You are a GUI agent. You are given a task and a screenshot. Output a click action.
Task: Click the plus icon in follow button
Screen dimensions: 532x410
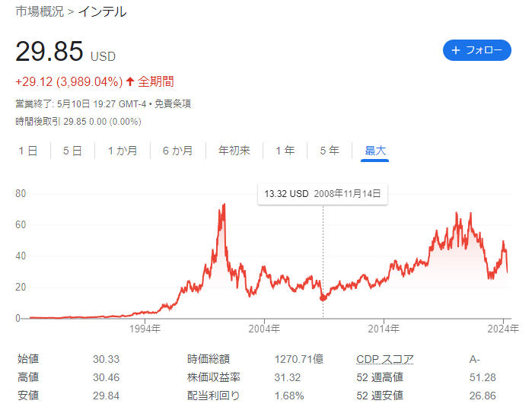coord(456,50)
